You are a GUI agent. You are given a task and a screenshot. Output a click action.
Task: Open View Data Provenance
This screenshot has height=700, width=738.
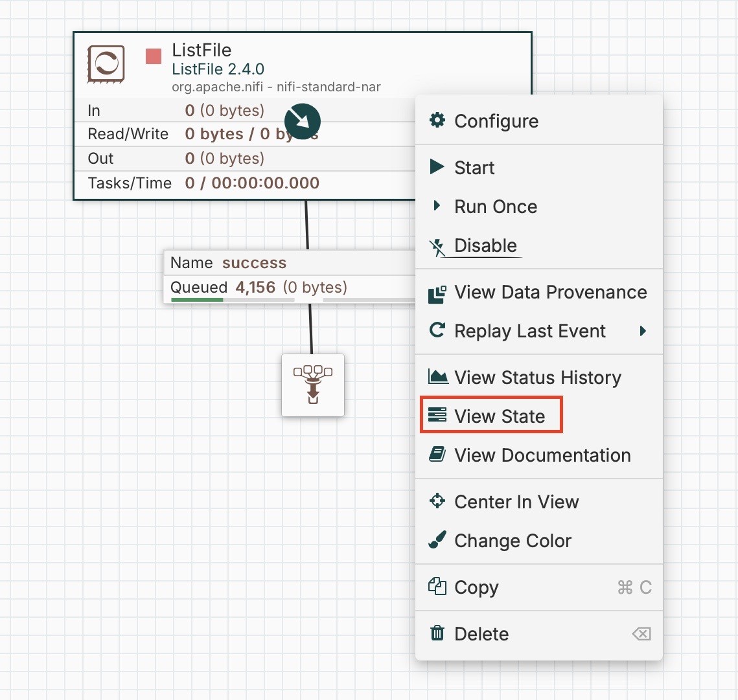point(539,292)
